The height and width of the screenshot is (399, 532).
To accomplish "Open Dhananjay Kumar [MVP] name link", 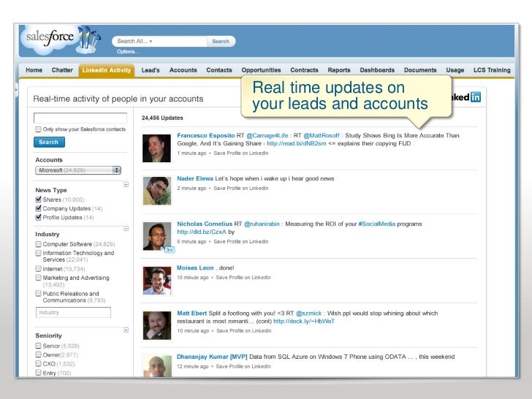I will coord(212,357).
